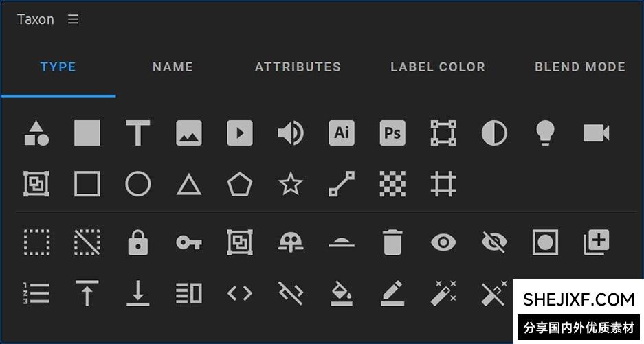This screenshot has width=644, height=344.
Task: Pick the star shape icon
Action: (291, 184)
